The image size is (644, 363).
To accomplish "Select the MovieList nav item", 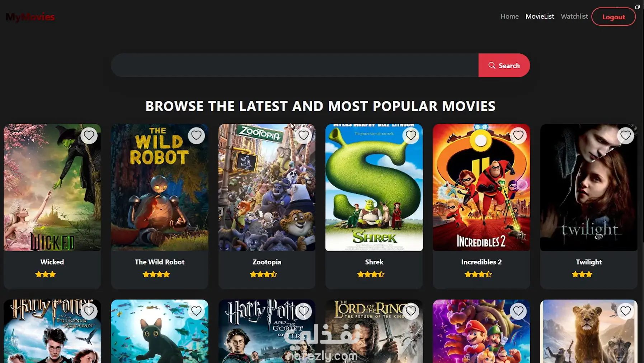I will click(x=540, y=16).
